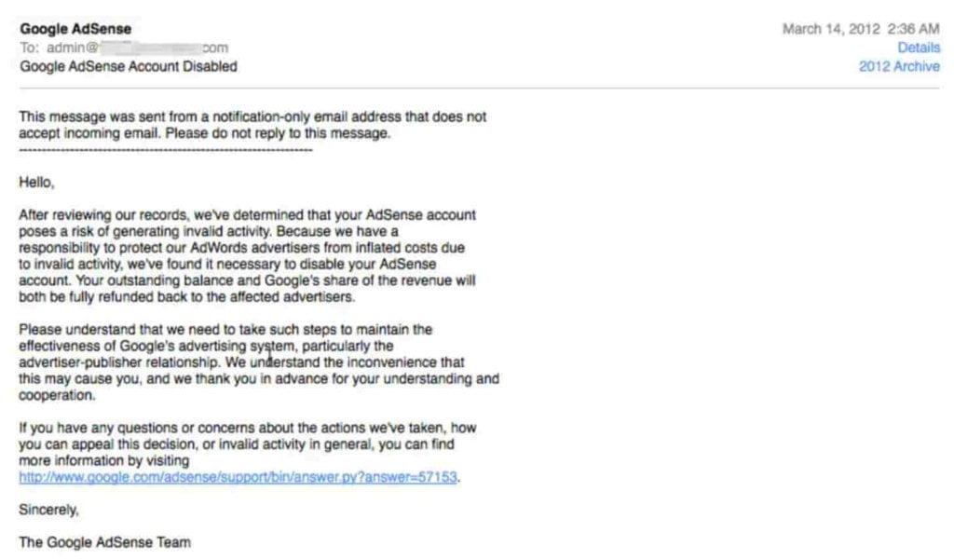This screenshot has width=954, height=560.
Task: Click the subject "Google AdSense Account Disabled"
Action: click(x=129, y=66)
